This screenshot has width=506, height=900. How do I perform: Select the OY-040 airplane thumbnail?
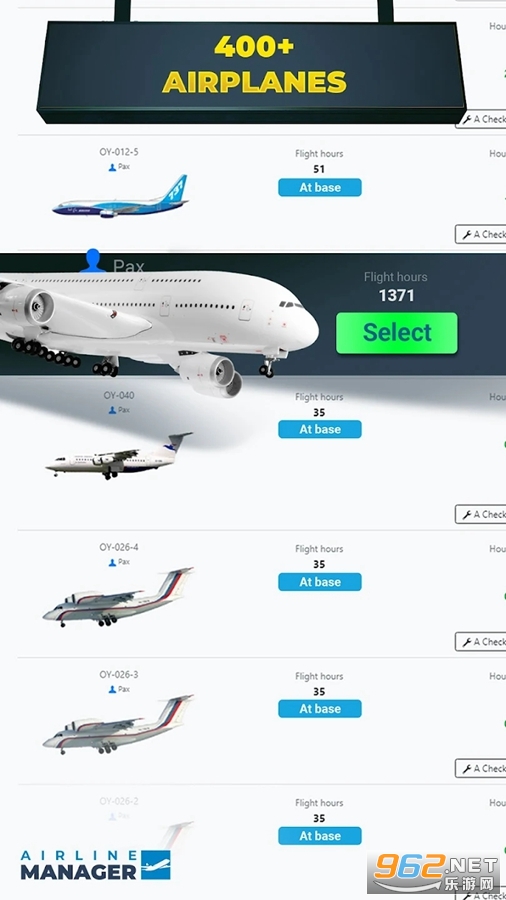[x=119, y=456]
